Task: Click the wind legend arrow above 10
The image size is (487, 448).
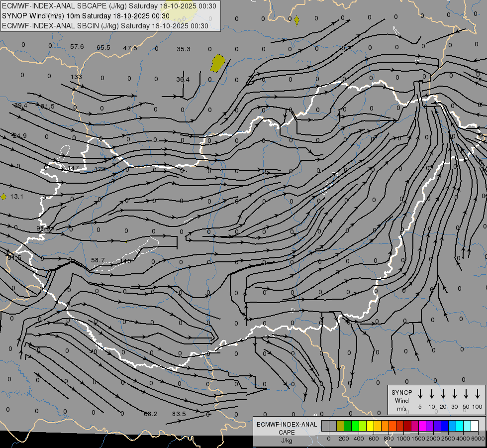Action: pos(431,394)
